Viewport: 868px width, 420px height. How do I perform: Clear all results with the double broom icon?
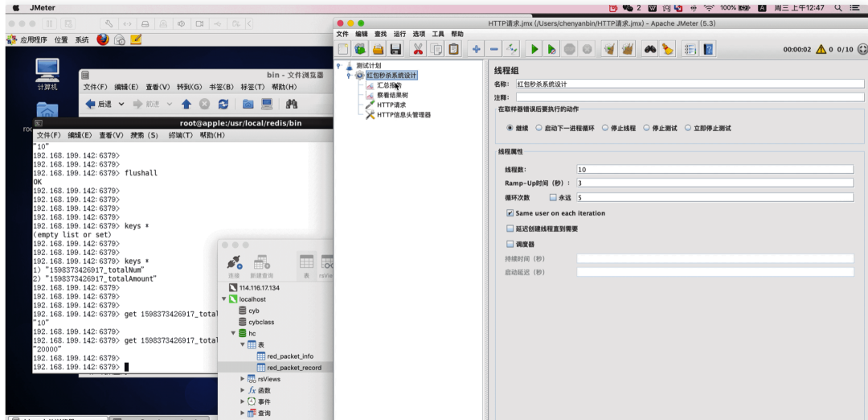tap(627, 49)
